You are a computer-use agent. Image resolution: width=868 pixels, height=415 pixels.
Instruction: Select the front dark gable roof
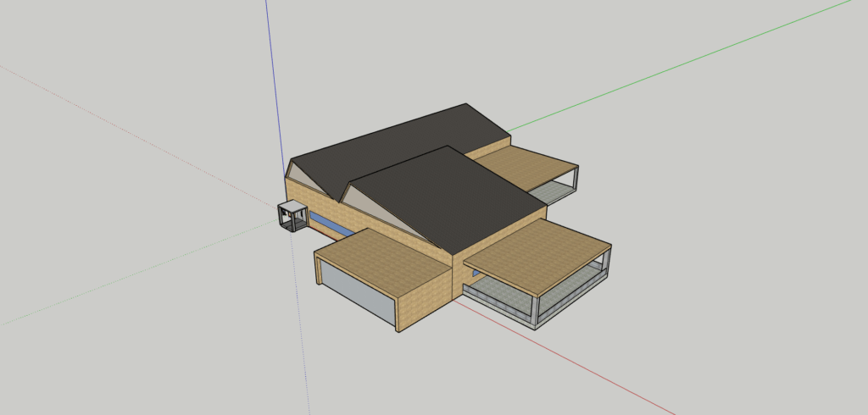458,199
